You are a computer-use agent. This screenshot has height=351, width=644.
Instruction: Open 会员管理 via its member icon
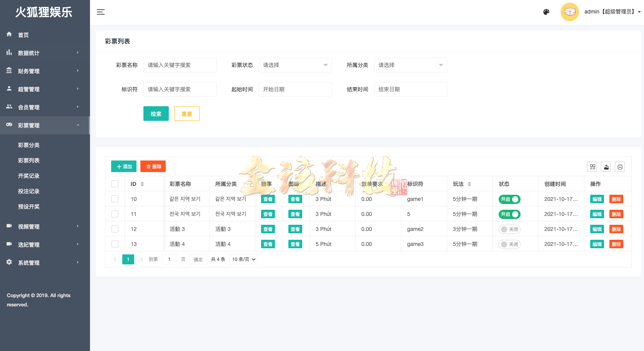[9, 107]
